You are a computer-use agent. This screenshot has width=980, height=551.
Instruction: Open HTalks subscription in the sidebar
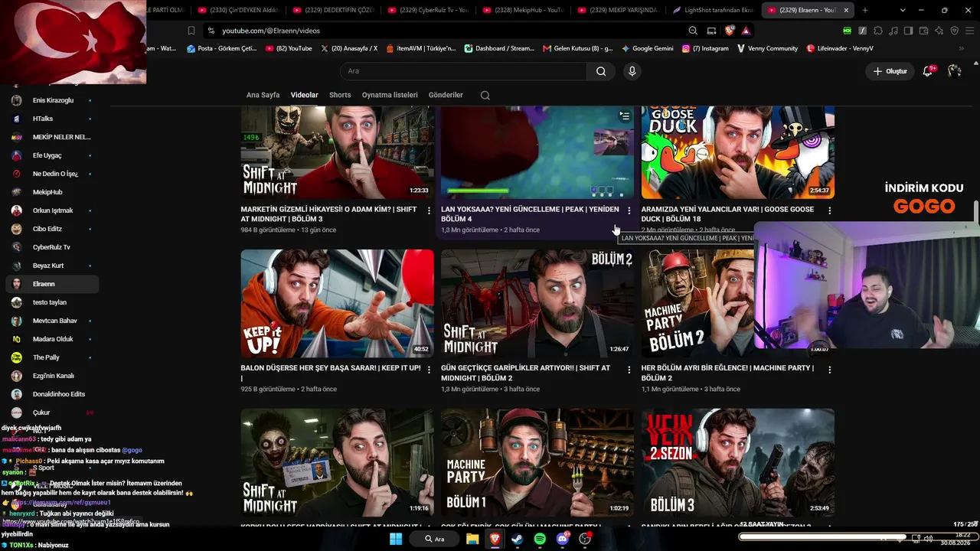tap(52, 119)
